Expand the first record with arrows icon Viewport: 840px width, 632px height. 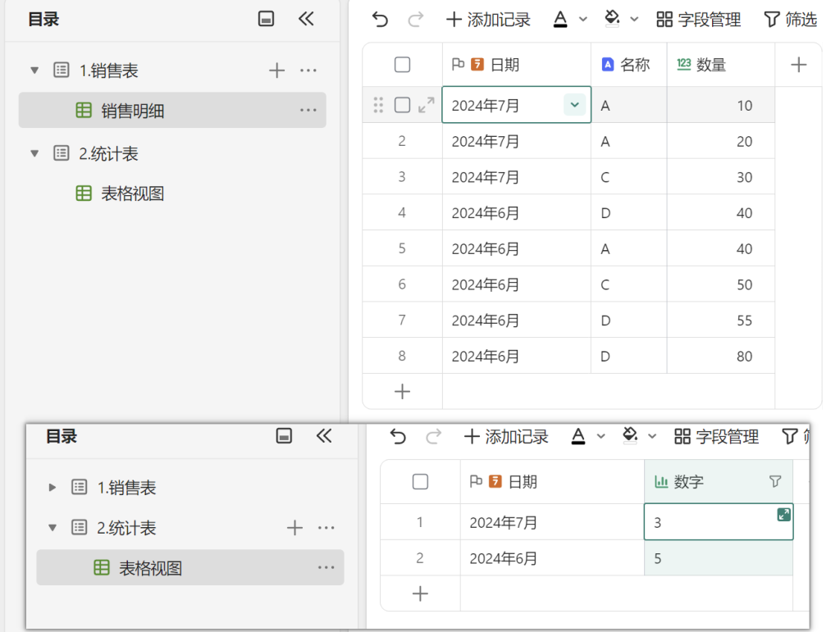tap(427, 105)
